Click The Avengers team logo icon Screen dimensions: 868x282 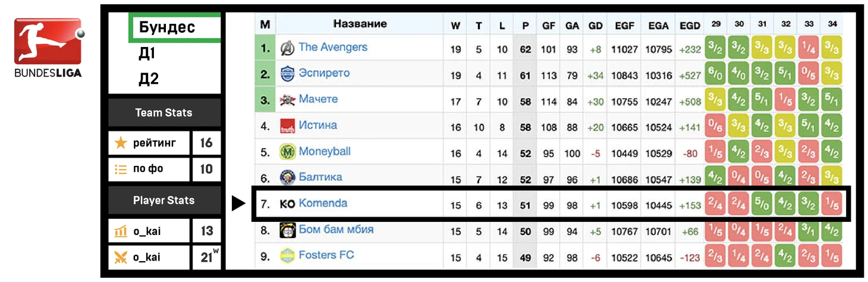coord(287,48)
